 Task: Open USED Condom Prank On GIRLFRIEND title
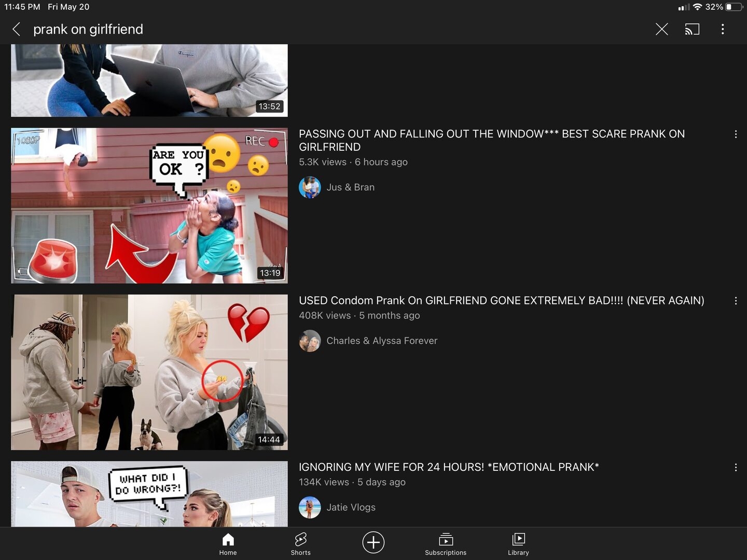click(x=502, y=301)
